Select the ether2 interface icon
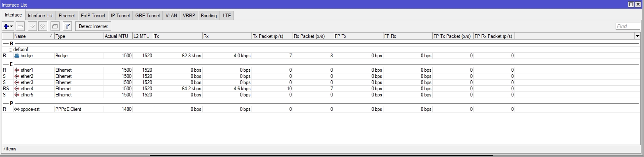644x157 pixels. point(17,76)
